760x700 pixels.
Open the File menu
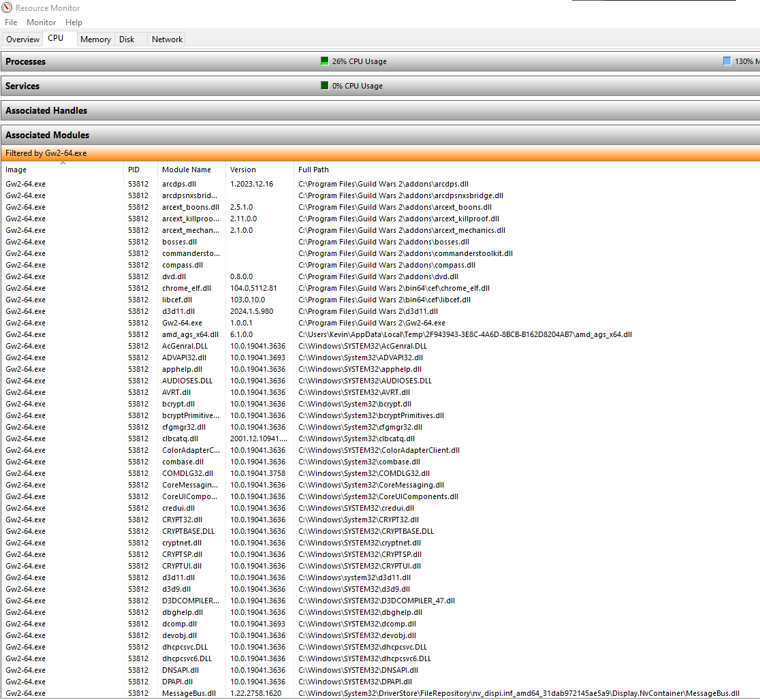pos(11,22)
